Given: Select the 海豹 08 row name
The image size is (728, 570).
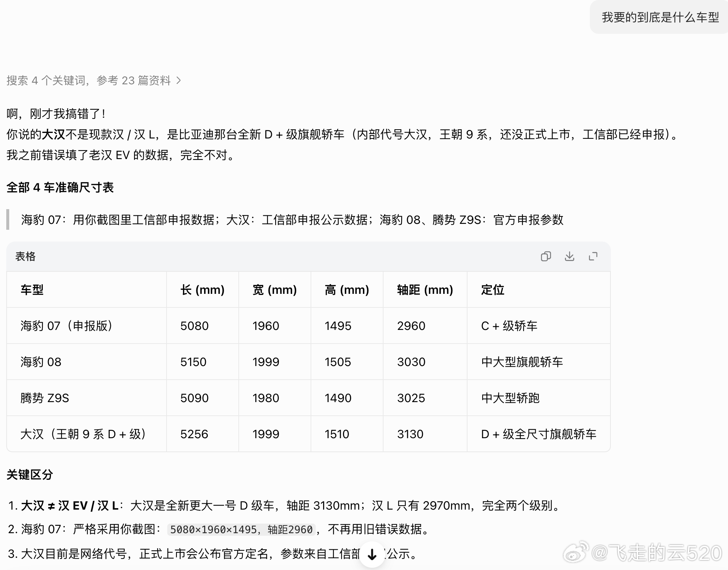Looking at the screenshot, I should 41,362.
